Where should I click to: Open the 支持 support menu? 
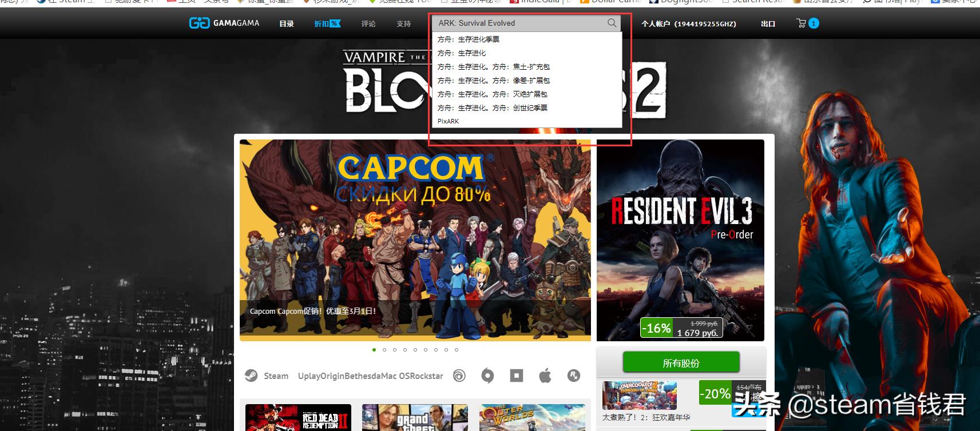(x=404, y=24)
